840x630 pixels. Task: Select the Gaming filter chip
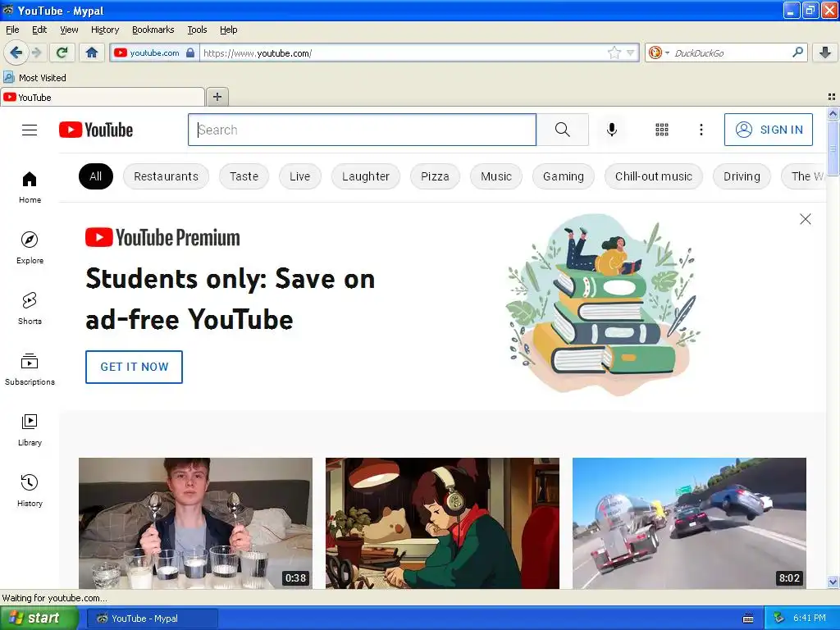[x=563, y=176]
